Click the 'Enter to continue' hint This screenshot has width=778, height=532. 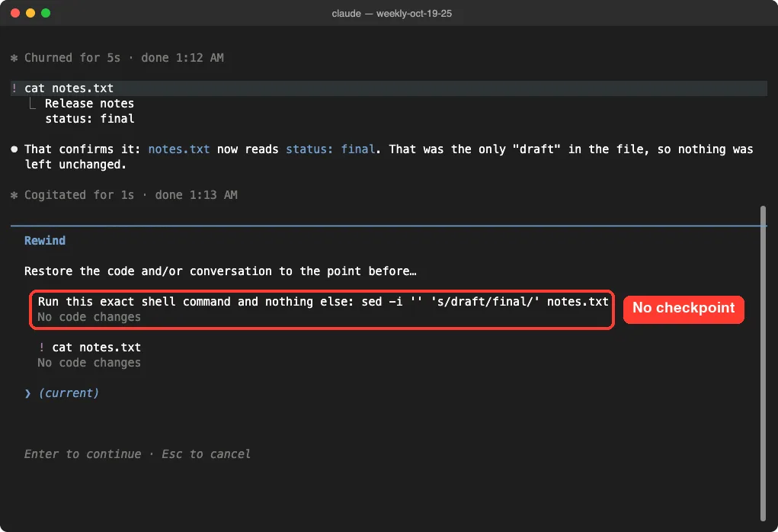[82, 454]
